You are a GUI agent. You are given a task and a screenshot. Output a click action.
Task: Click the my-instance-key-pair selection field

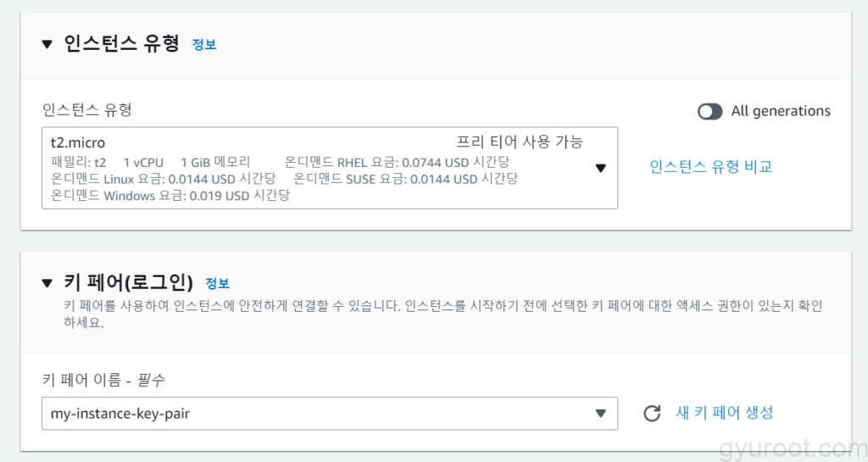(314, 414)
